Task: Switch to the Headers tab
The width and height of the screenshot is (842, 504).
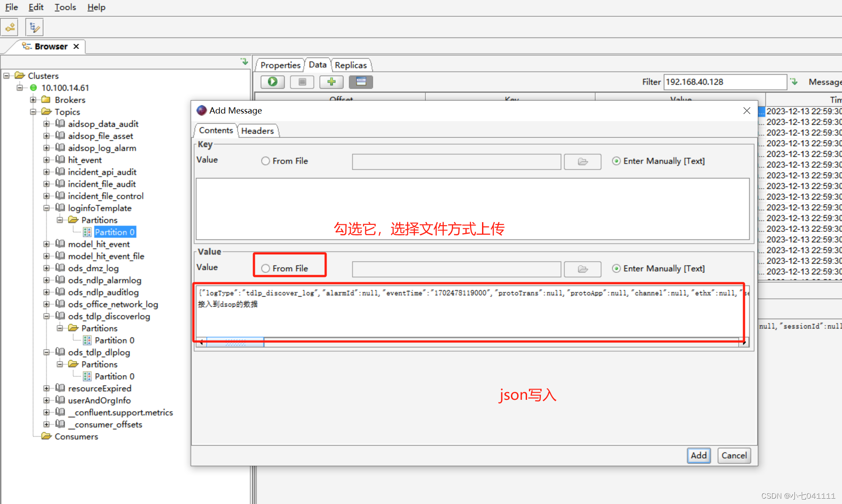Action: [258, 131]
